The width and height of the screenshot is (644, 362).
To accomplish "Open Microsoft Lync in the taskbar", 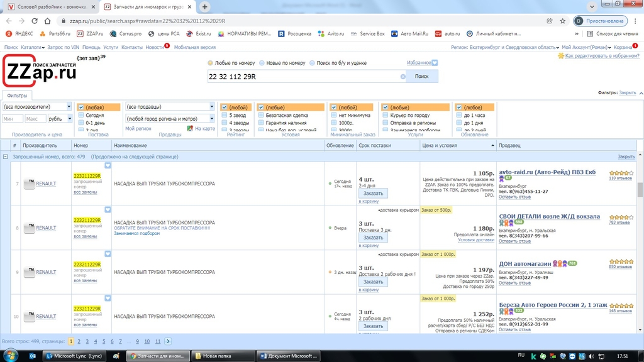I will coord(74,356).
